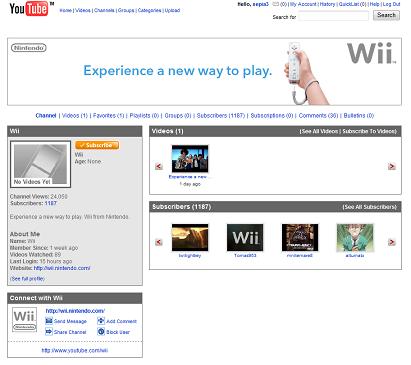Click subscriber name under Wii logo thumbnail
411x365 pixels.
[x=245, y=256]
